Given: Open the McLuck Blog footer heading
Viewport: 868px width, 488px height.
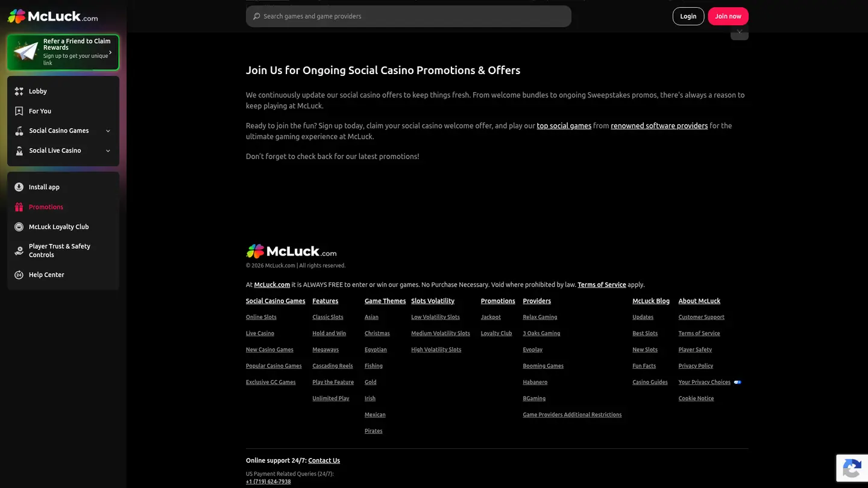Looking at the screenshot, I should coord(651,301).
